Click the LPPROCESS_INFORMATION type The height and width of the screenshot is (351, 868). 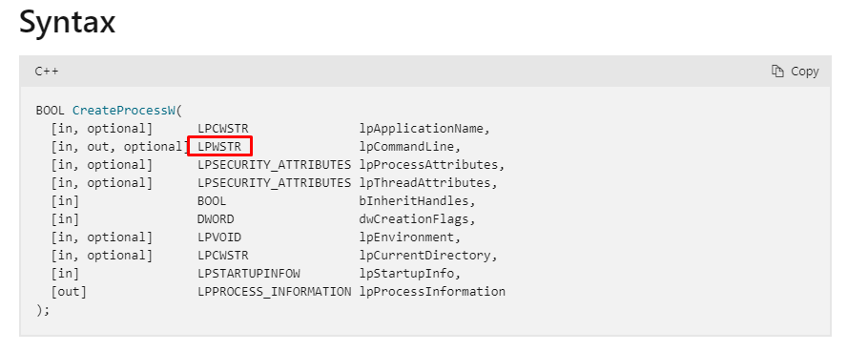[x=275, y=292]
